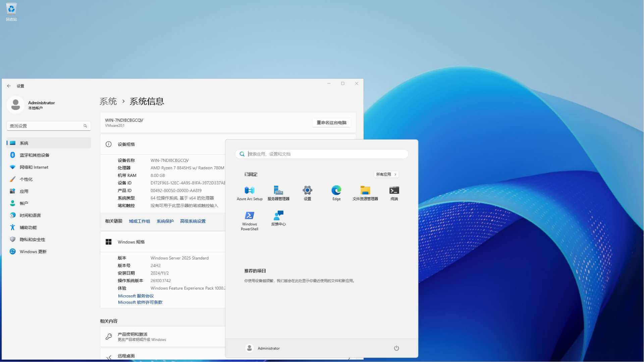The width and height of the screenshot is (644, 362).
Task: Click the Start menu search box
Action: coord(321,154)
